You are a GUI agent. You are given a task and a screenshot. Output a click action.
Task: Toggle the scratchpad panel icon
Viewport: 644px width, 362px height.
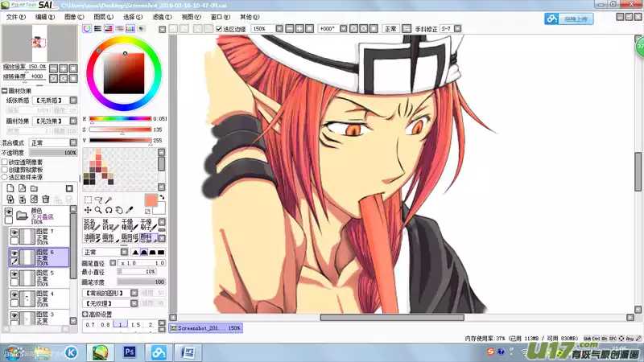click(x=142, y=28)
